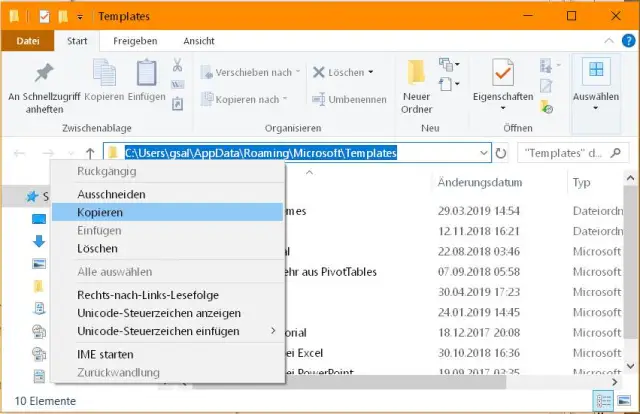The width and height of the screenshot is (640, 414).
Task: Click the edit icon in Öffnen group
Action: (546, 86)
